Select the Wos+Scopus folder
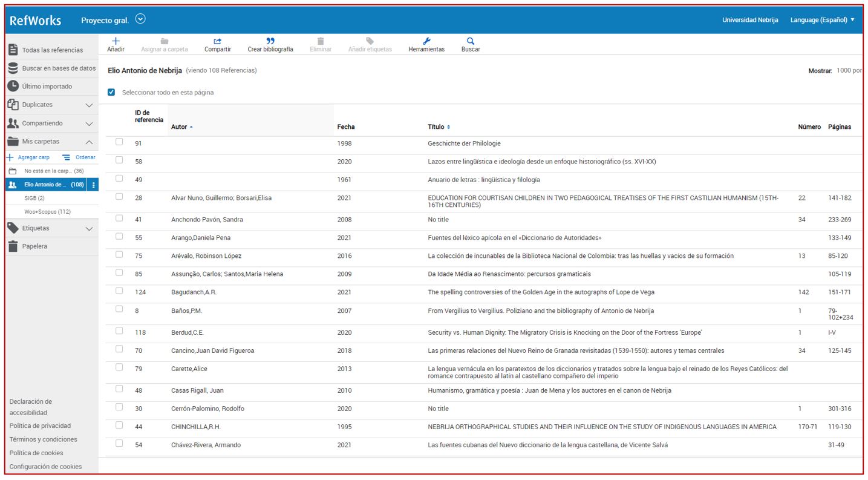The image size is (868, 480). coord(47,212)
